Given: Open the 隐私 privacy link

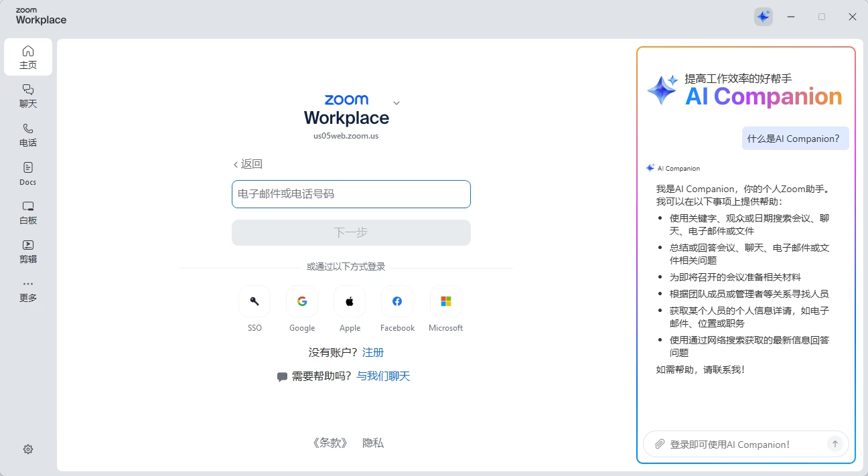Looking at the screenshot, I should click(x=373, y=443).
